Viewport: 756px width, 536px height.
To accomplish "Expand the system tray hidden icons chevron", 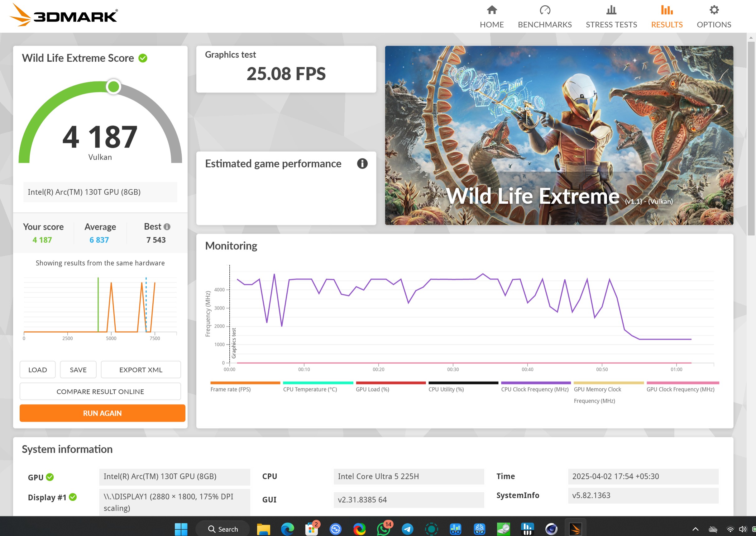I will click(695, 529).
